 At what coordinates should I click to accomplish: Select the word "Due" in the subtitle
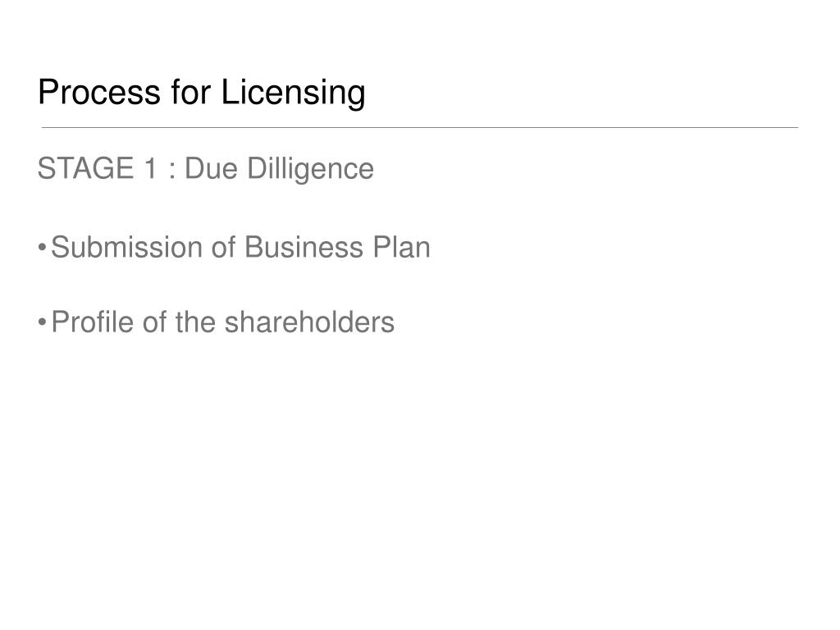pos(211,168)
